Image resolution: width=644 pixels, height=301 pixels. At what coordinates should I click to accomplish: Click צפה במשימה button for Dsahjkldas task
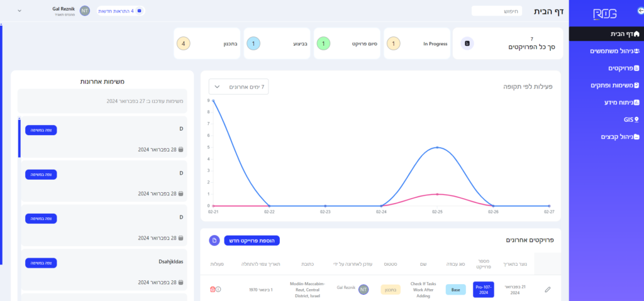click(x=41, y=263)
